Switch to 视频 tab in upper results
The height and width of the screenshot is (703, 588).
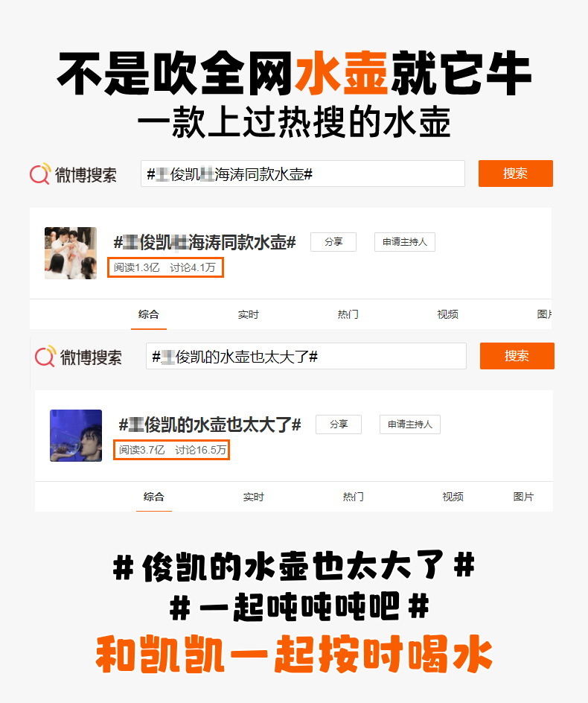[448, 314]
